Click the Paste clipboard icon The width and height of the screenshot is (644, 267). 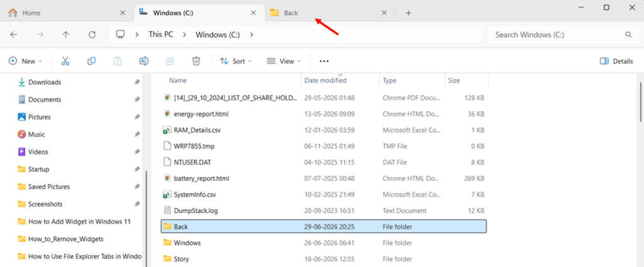click(x=118, y=61)
